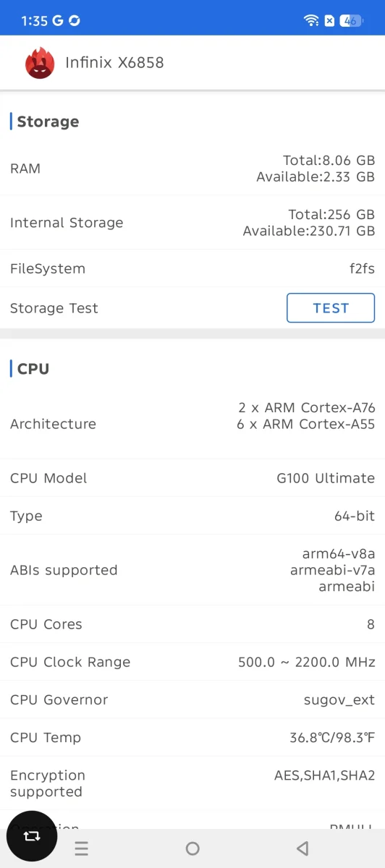The width and height of the screenshot is (385, 868).
Task: Select the CPU Model G100 Ultimate row
Action: tap(192, 478)
